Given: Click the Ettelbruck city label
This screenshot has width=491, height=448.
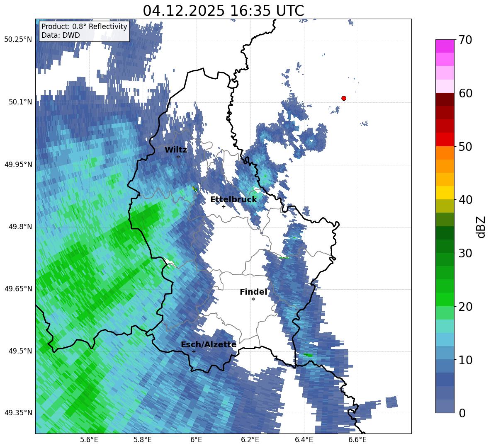Looking at the screenshot, I should [x=233, y=200].
